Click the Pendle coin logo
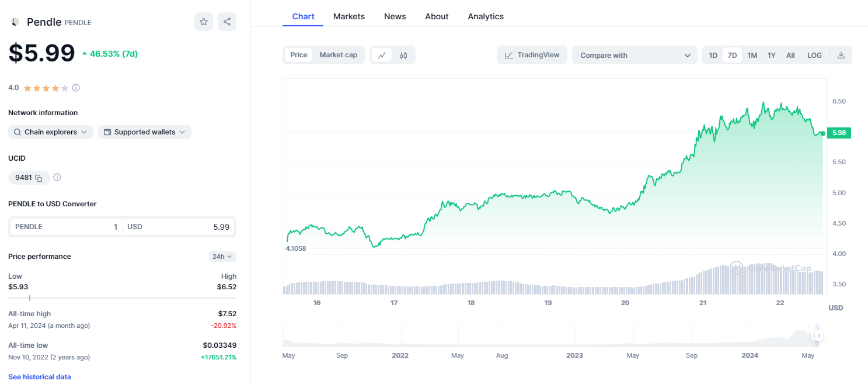868x384 pixels. (x=15, y=22)
